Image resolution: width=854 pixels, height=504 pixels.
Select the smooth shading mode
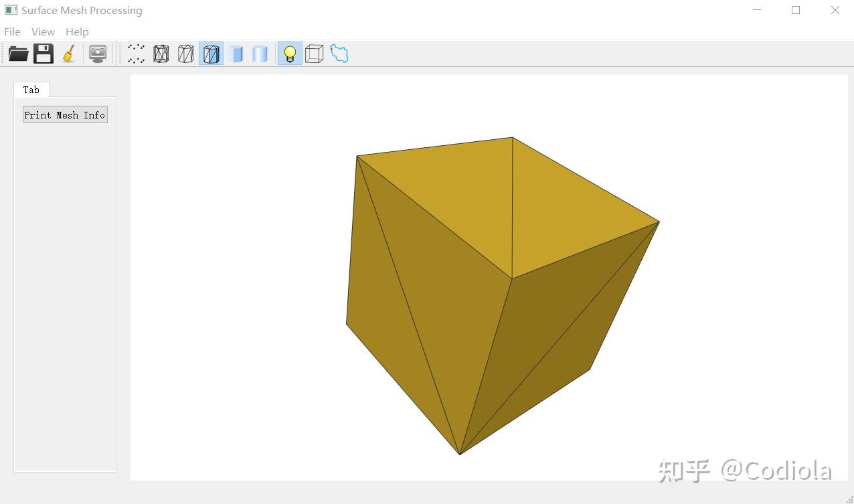point(260,54)
